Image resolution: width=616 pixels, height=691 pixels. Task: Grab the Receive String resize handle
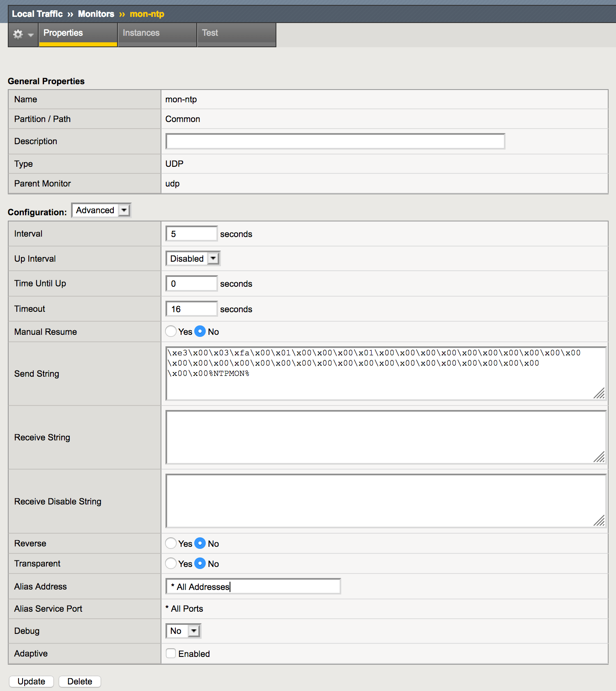(x=600, y=457)
